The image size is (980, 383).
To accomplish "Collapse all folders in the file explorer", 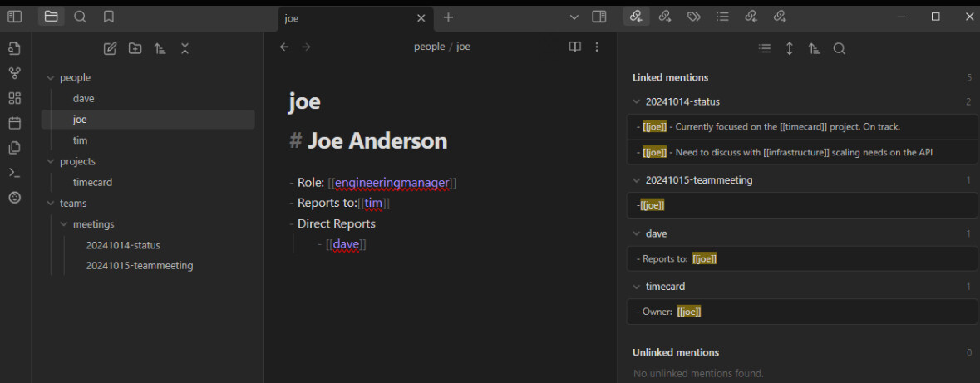I will [185, 48].
